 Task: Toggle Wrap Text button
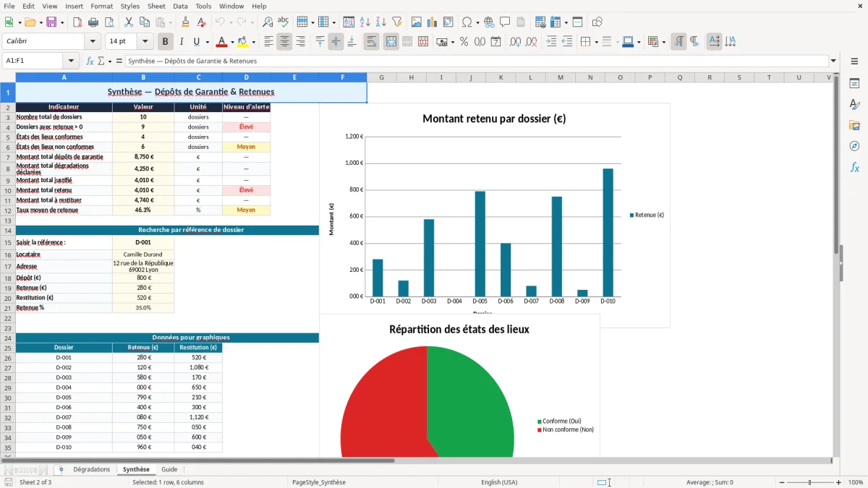[371, 42]
